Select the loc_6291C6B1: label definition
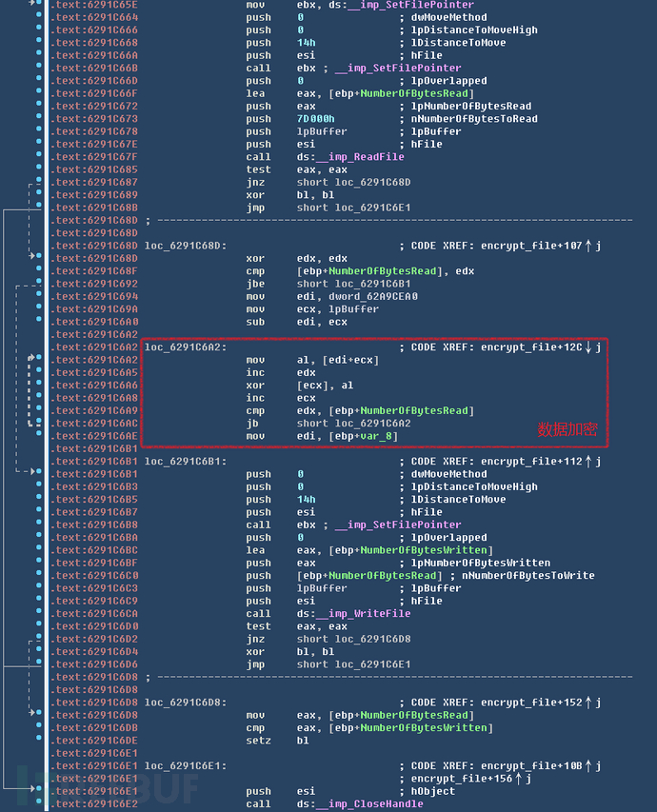The image size is (657, 812). (186, 462)
